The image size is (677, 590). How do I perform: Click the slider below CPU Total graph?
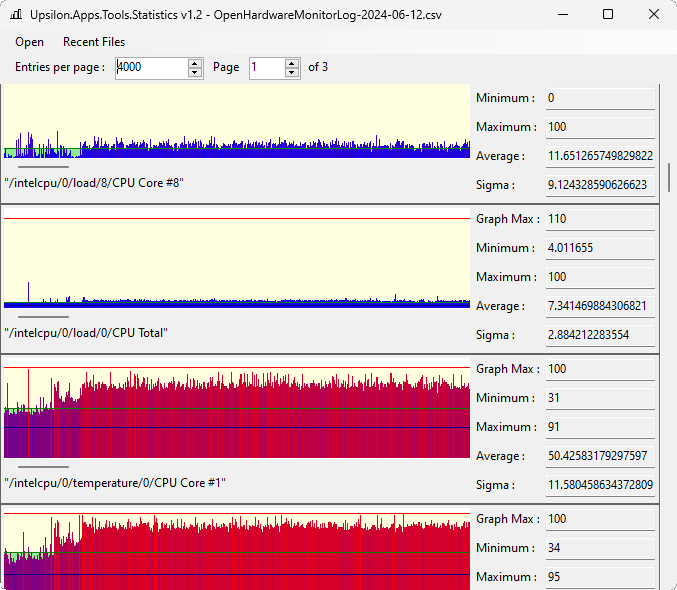pyautogui.click(x=44, y=317)
